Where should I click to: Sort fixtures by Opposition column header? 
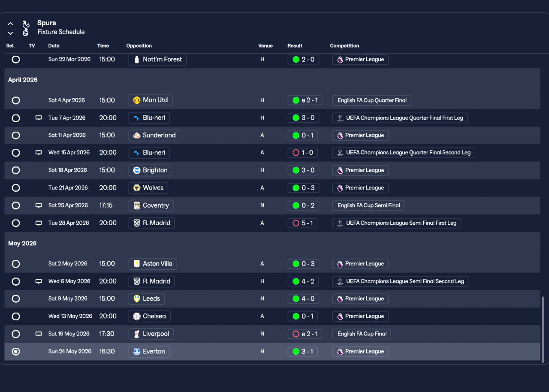point(139,46)
